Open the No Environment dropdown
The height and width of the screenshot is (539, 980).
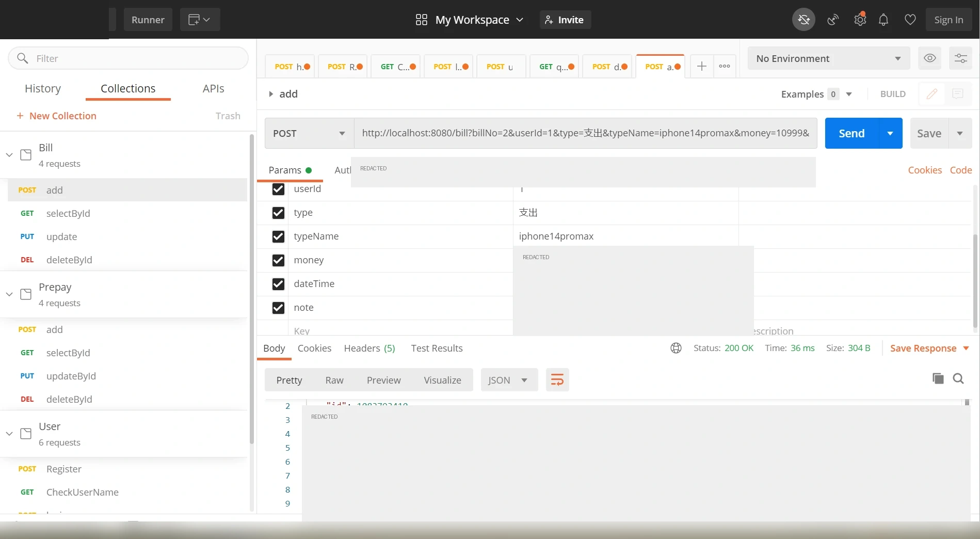(828, 58)
